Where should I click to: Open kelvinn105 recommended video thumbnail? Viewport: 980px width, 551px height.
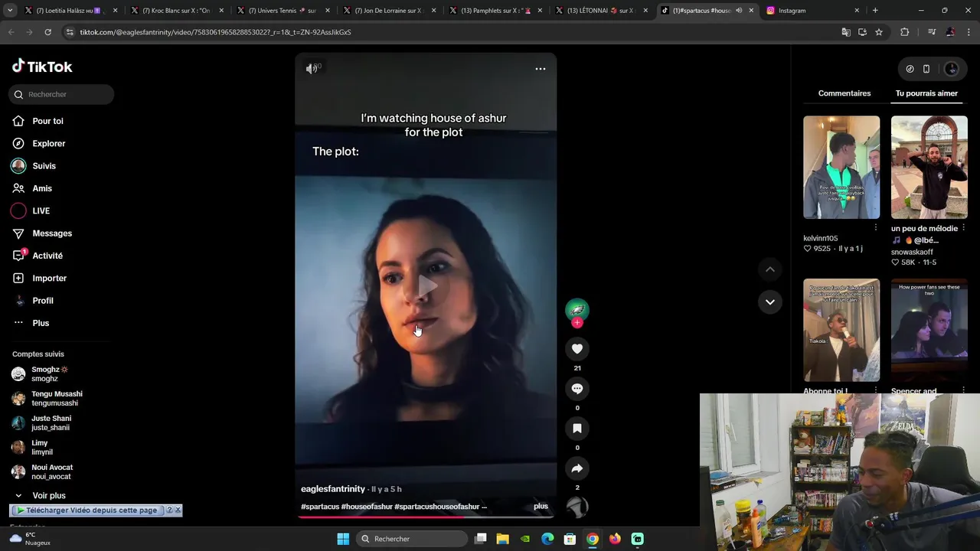841,168
